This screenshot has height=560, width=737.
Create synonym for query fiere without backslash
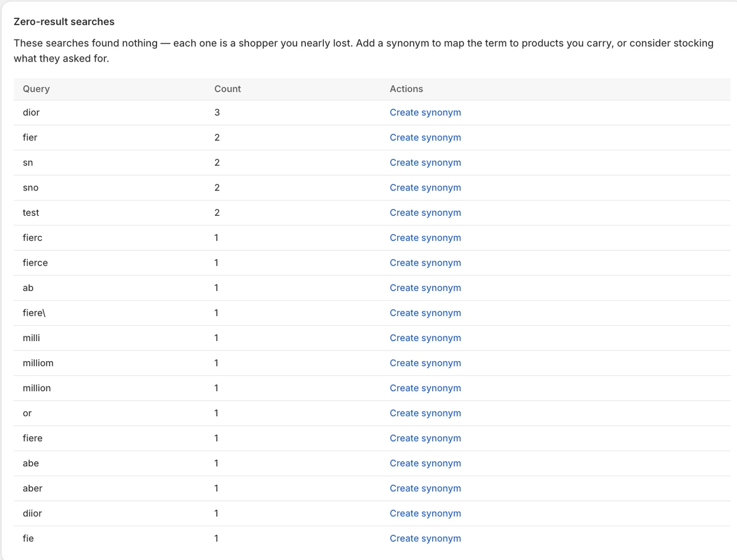[x=425, y=438]
